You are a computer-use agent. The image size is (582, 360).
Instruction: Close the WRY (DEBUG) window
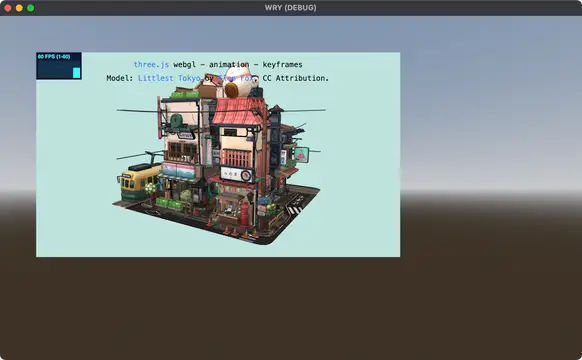[x=8, y=8]
